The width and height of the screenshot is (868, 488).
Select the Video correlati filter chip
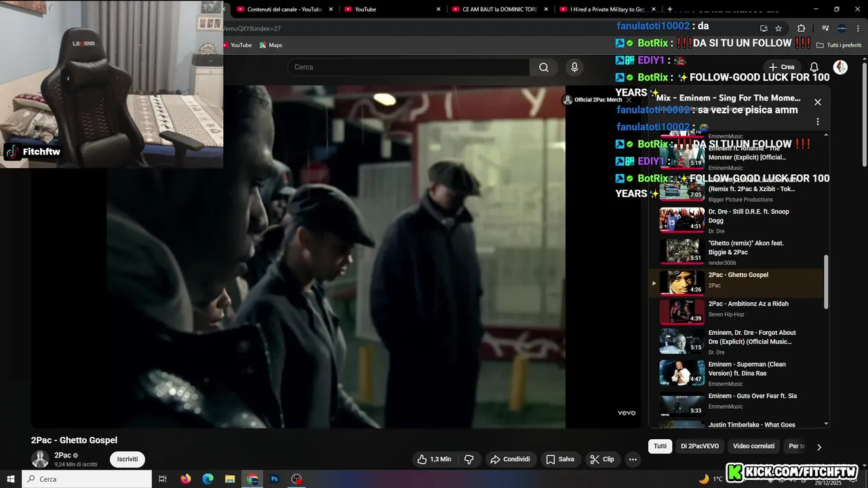pos(753,446)
